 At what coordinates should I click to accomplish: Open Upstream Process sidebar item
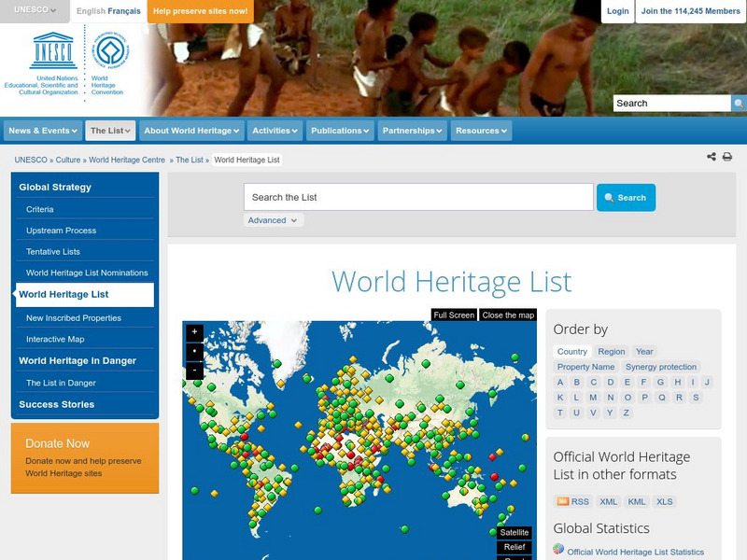85,231
